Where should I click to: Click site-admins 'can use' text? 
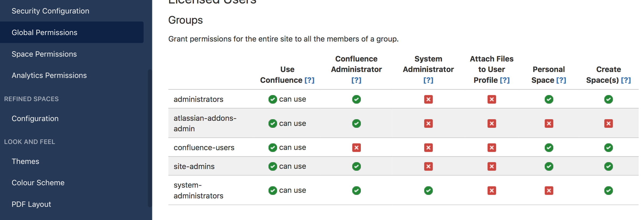tap(292, 166)
